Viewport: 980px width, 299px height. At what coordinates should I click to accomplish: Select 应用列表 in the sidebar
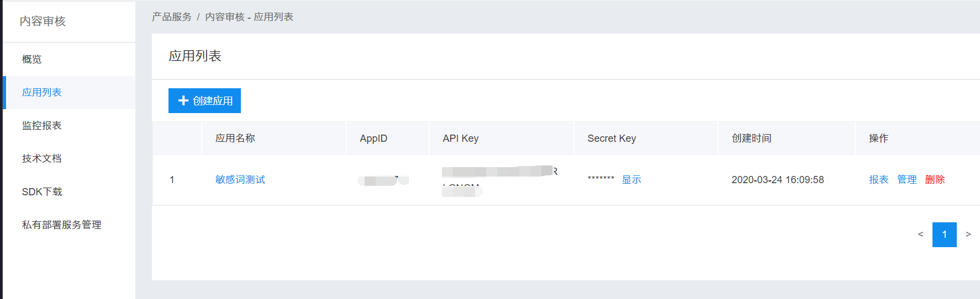tap(69, 92)
